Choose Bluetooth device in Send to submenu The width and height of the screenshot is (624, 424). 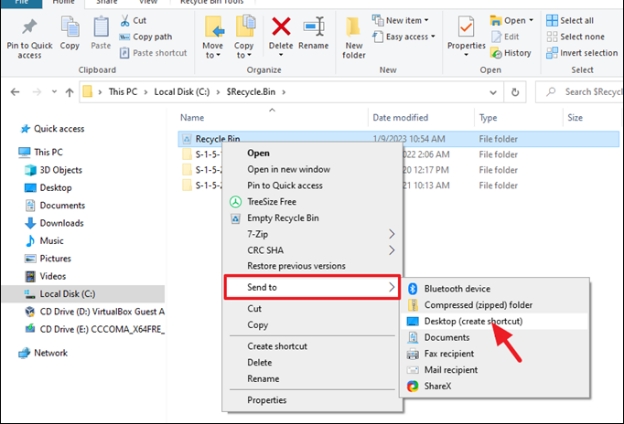457,289
